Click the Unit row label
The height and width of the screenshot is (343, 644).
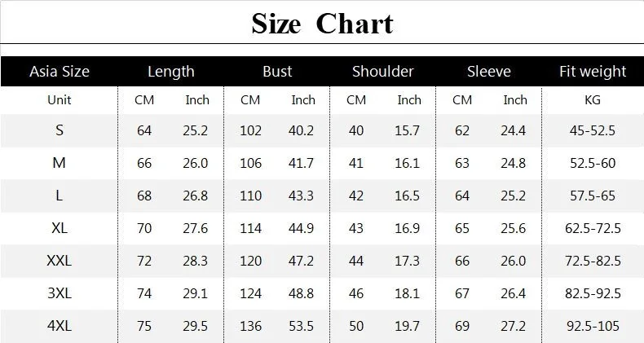[x=60, y=100]
